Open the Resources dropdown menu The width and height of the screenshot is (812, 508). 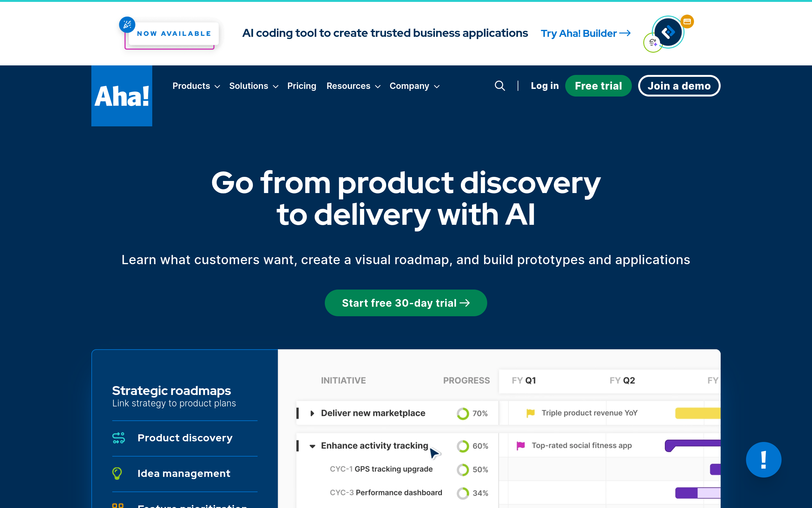353,86
